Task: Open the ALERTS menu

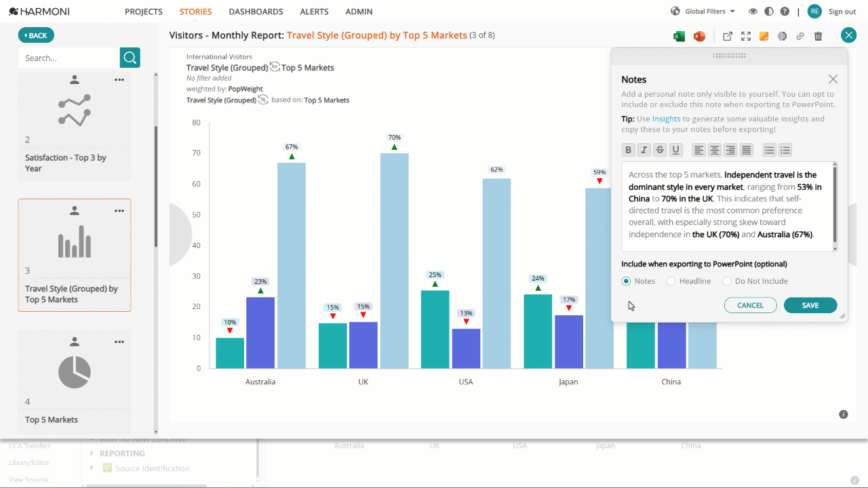Action: (x=314, y=12)
